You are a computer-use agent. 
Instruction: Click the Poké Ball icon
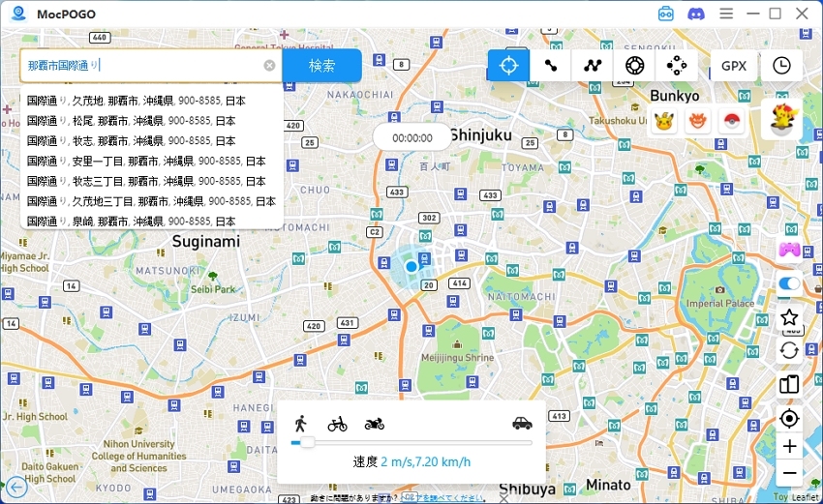click(x=732, y=122)
